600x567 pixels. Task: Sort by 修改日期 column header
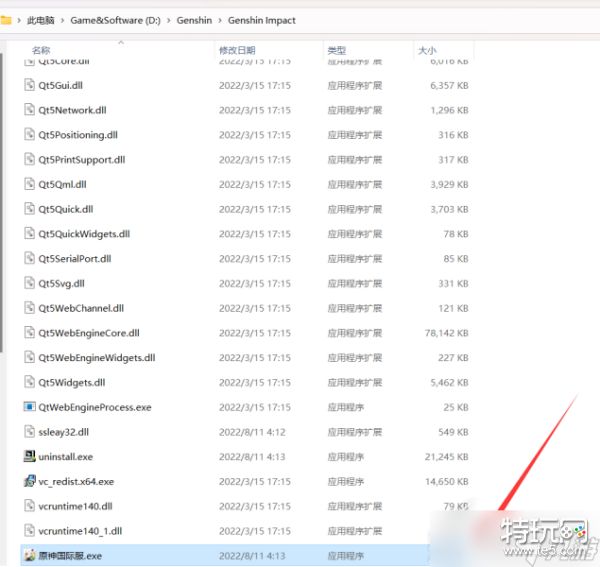tap(237, 50)
